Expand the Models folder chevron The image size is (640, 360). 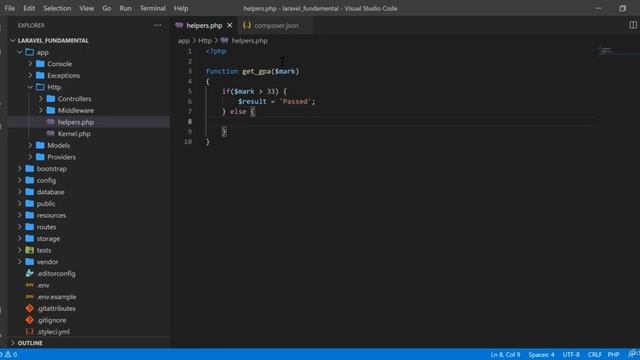point(30,145)
